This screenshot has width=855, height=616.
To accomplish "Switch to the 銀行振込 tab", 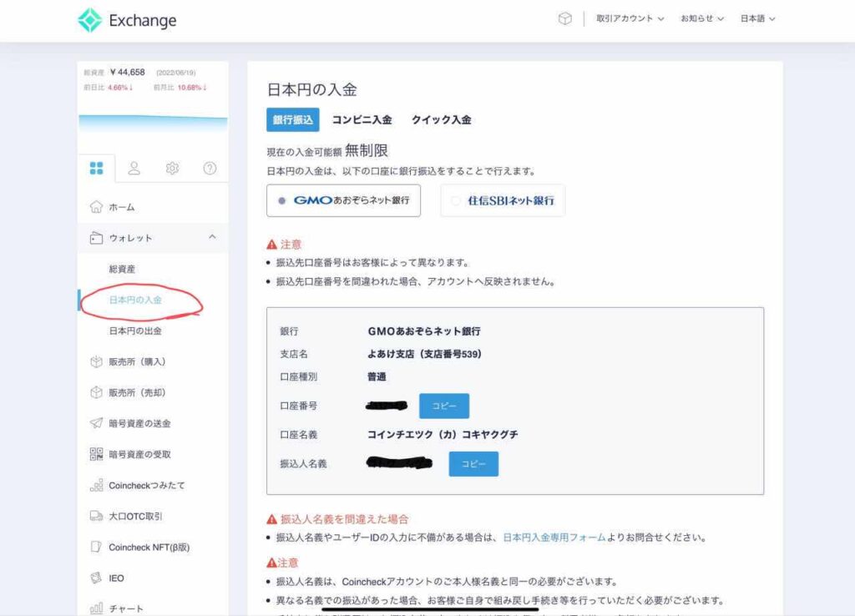I will tap(293, 120).
